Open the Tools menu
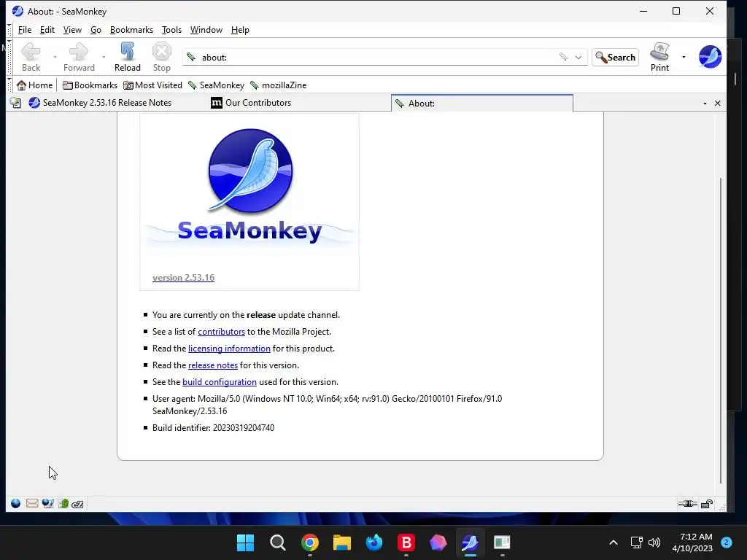 171,30
